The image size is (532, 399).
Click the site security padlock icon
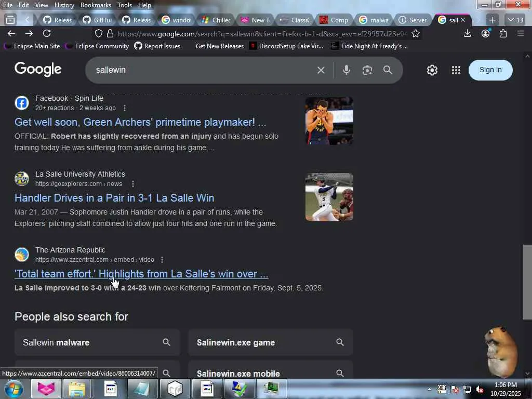(110, 34)
